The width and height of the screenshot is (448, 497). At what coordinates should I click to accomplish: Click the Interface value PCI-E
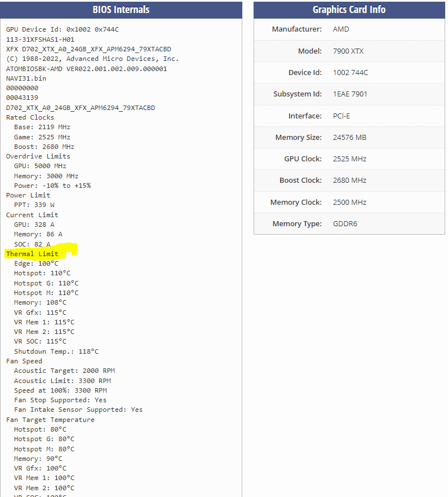click(341, 116)
